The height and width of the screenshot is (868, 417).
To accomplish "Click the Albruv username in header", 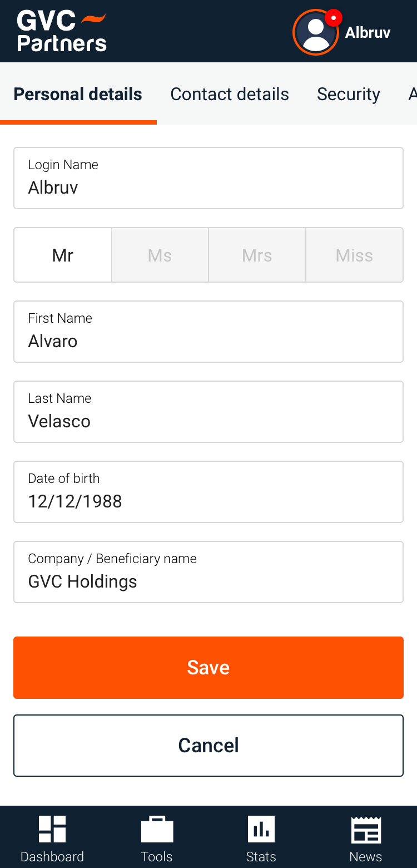I will (368, 33).
